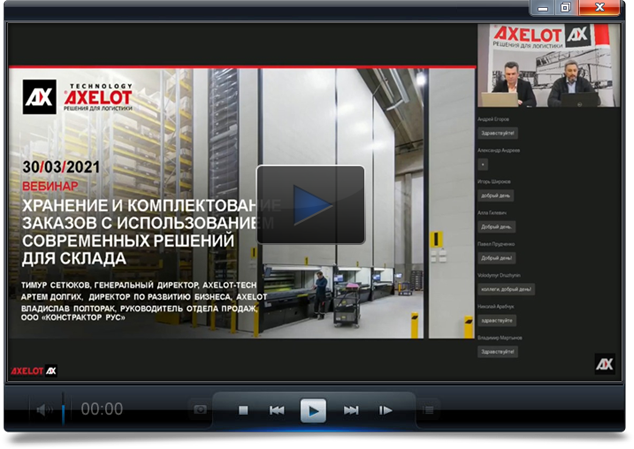The width and height of the screenshot is (634, 449).
Task: Click the AX watermark icon at bottom right
Action: 604,364
